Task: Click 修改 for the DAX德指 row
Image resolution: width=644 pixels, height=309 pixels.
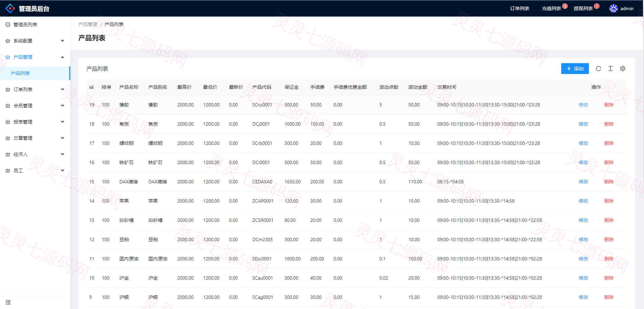Action: (x=584, y=182)
